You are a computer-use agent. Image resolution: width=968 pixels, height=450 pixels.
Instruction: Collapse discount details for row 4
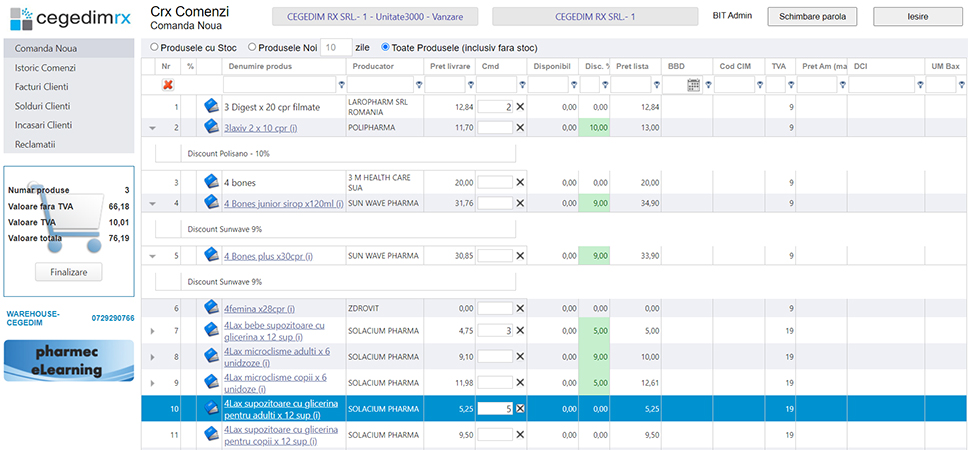click(x=152, y=203)
